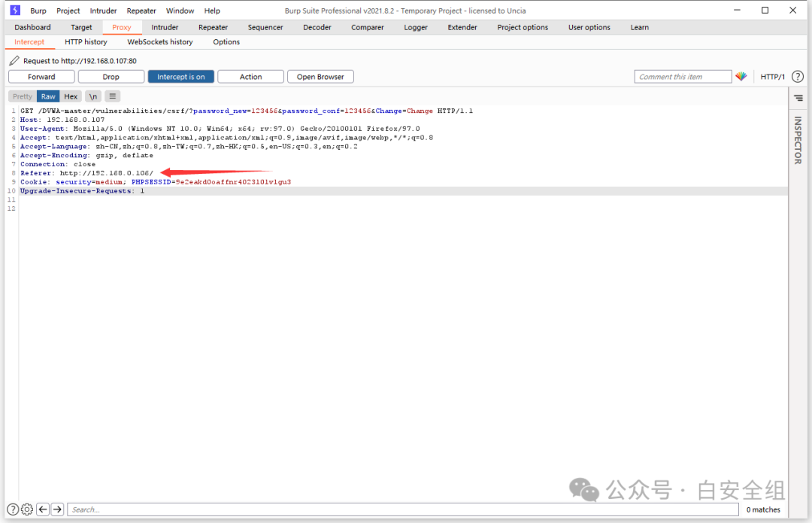The width and height of the screenshot is (812, 523).
Task: Minimize the Burp Suite window
Action: tap(737, 11)
